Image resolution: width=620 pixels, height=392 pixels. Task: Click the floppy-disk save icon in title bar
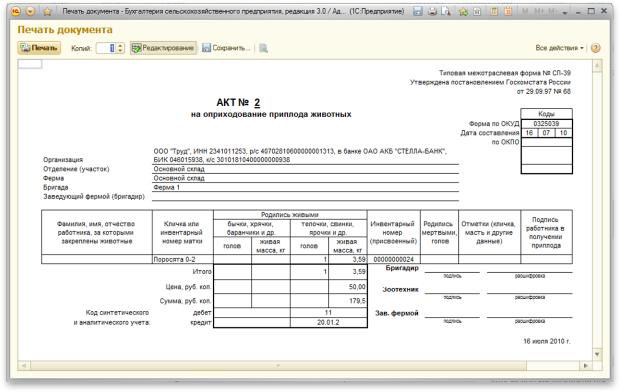[x=418, y=11]
